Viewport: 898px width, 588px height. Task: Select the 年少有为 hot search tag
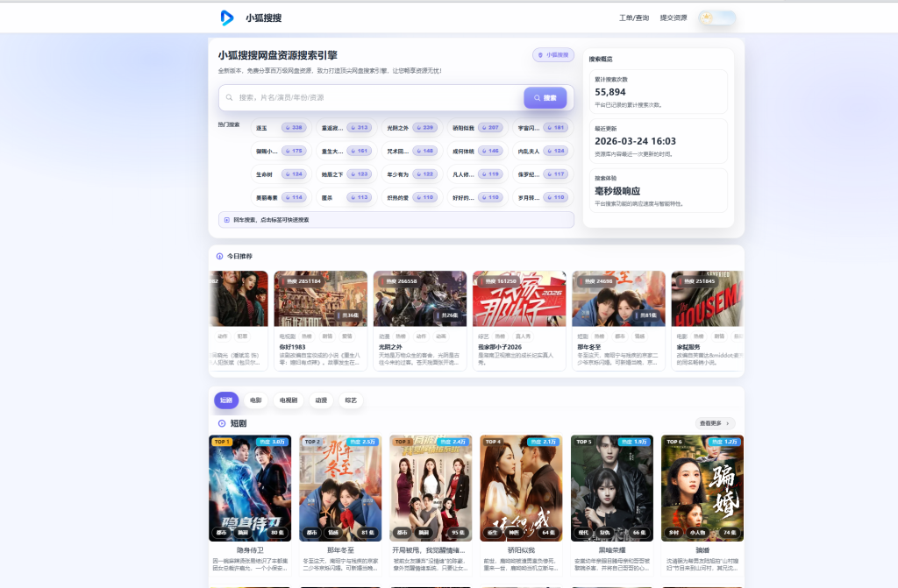click(398, 173)
